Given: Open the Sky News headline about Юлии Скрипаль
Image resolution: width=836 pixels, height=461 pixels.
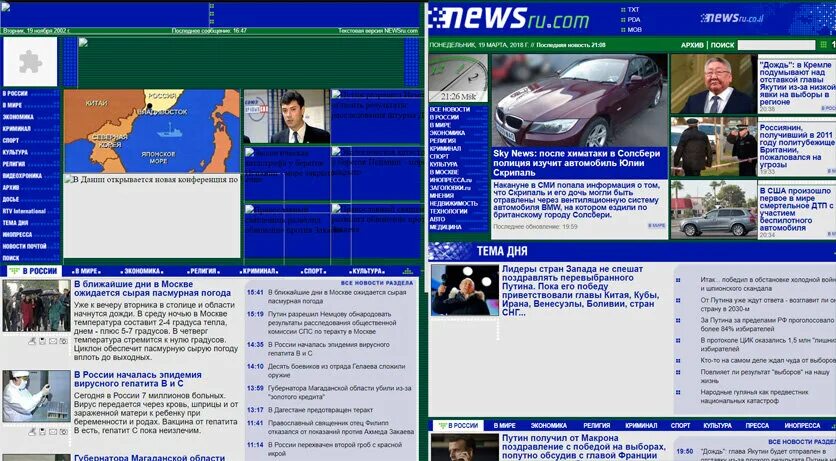Looking at the screenshot, I should coord(576,163).
